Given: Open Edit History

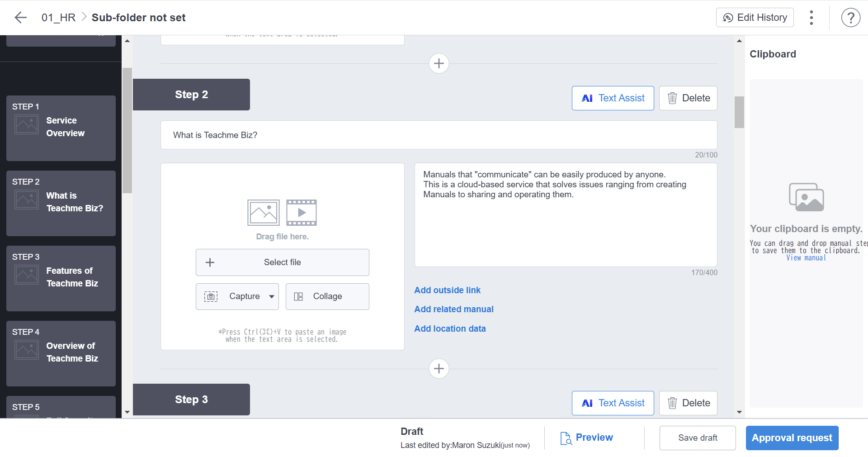Looking at the screenshot, I should click(755, 18).
